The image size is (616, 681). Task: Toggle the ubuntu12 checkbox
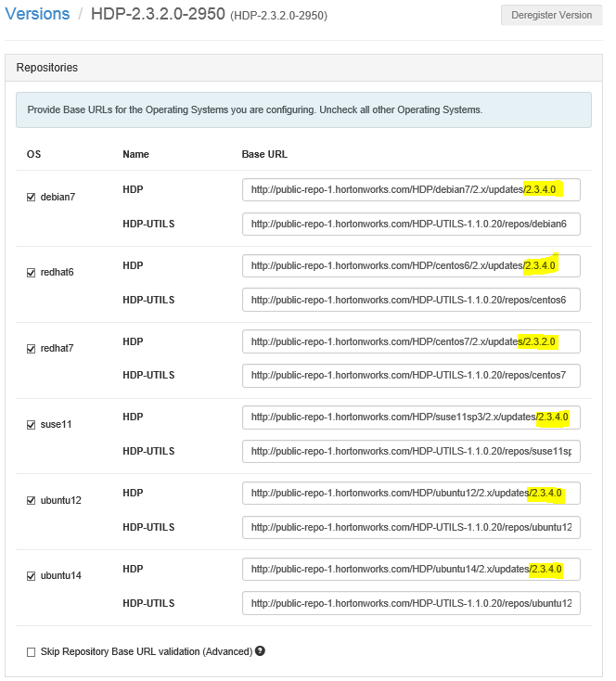(x=31, y=500)
